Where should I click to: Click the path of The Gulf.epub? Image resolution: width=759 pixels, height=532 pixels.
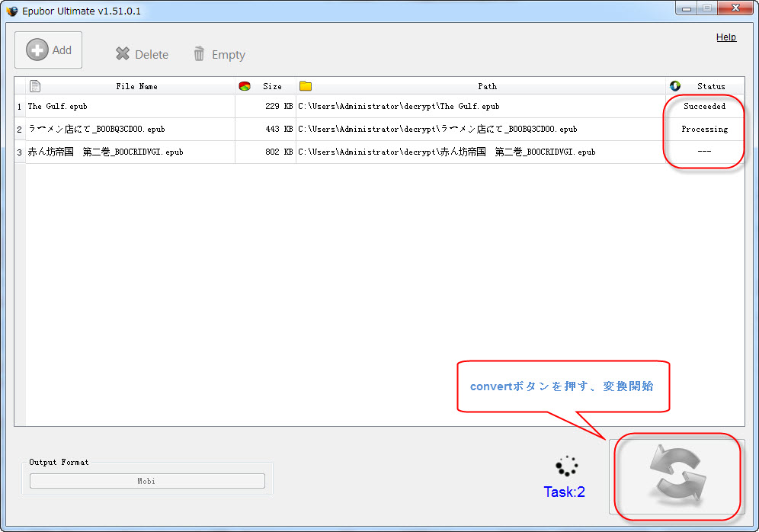[399, 107]
